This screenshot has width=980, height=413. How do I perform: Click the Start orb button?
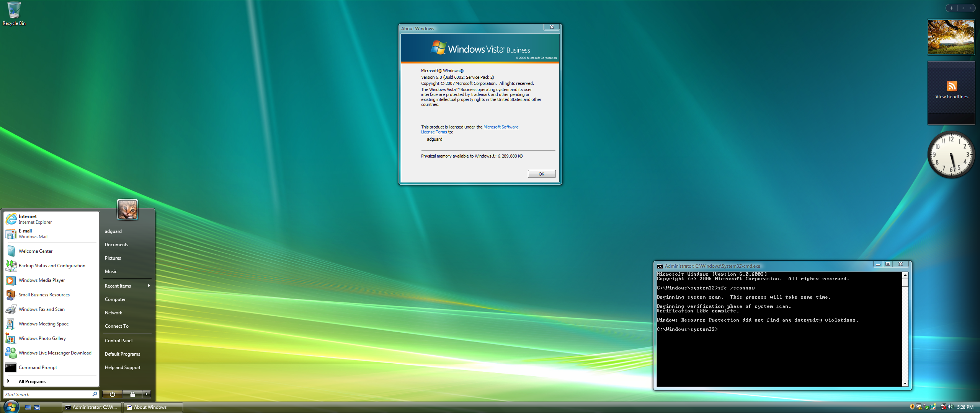(x=11, y=406)
